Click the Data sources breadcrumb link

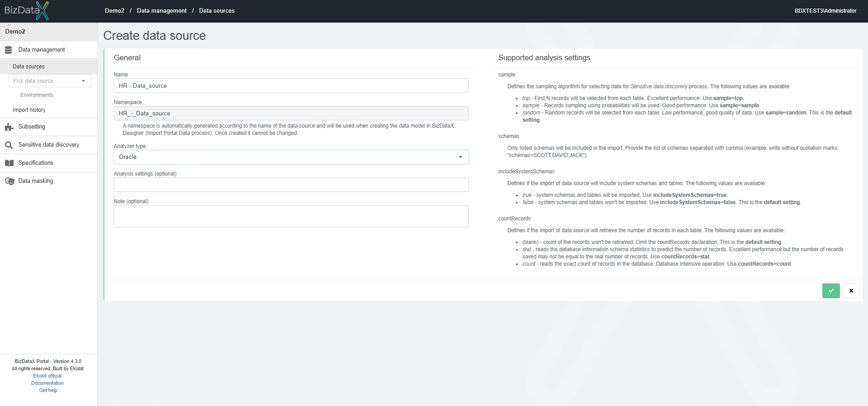(x=217, y=10)
